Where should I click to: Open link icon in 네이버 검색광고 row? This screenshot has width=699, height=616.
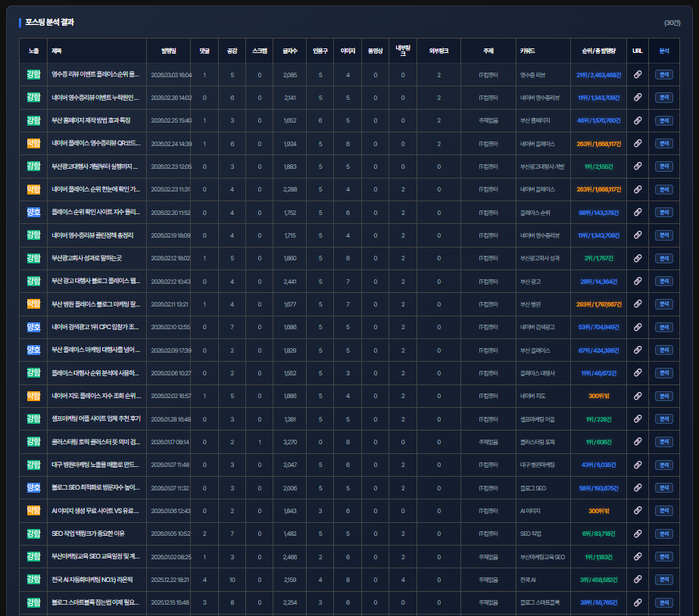click(x=638, y=328)
